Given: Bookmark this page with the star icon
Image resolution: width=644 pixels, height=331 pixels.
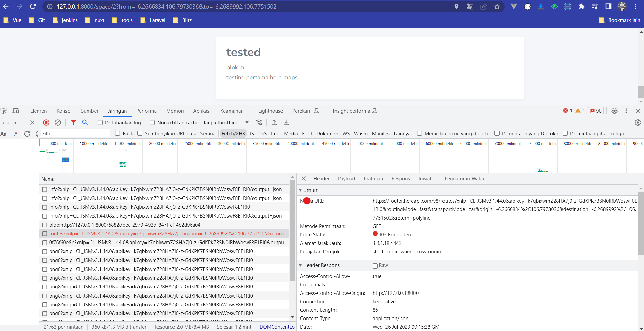Looking at the screenshot, I should click(497, 6).
